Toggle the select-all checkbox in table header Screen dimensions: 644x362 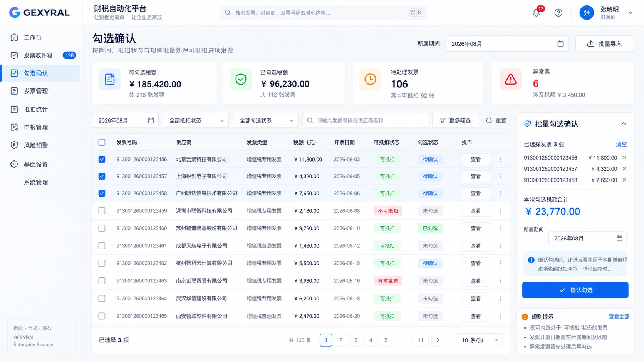coord(102,142)
